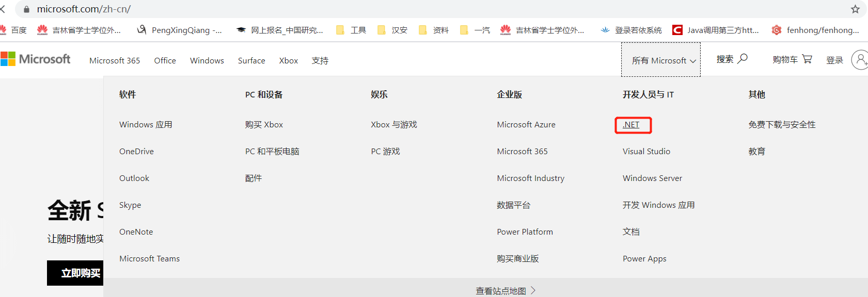The width and height of the screenshot is (868, 297).
Task: Open the 免费下载与安全性 link
Action: coord(782,125)
